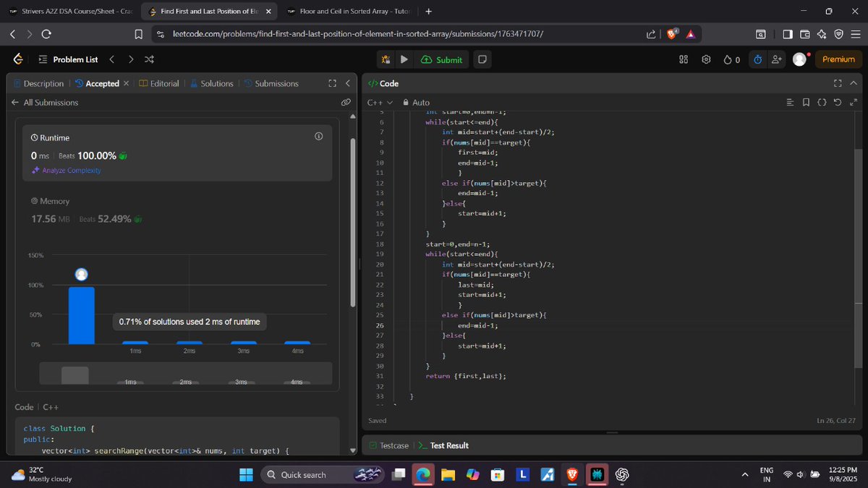
Task: Open editor settings with the gear icon
Action: pyautogui.click(x=705, y=60)
